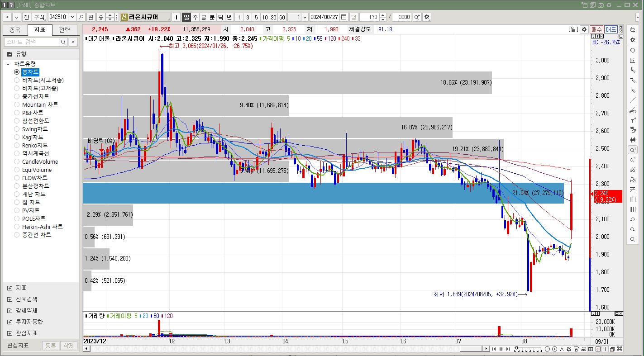
Task: Select the trend line drawing tool
Action: 633,100
